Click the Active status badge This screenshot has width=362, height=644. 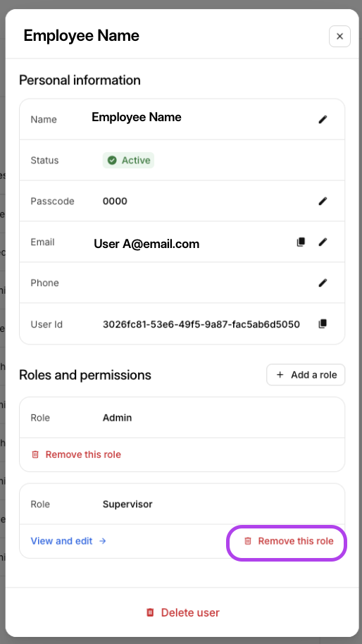tap(128, 160)
